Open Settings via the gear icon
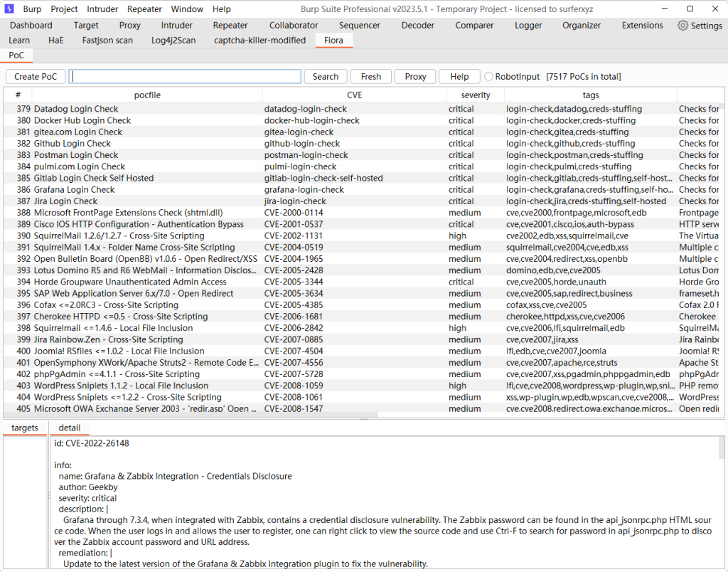Image resolution: width=728 pixels, height=572 pixels. [x=683, y=26]
